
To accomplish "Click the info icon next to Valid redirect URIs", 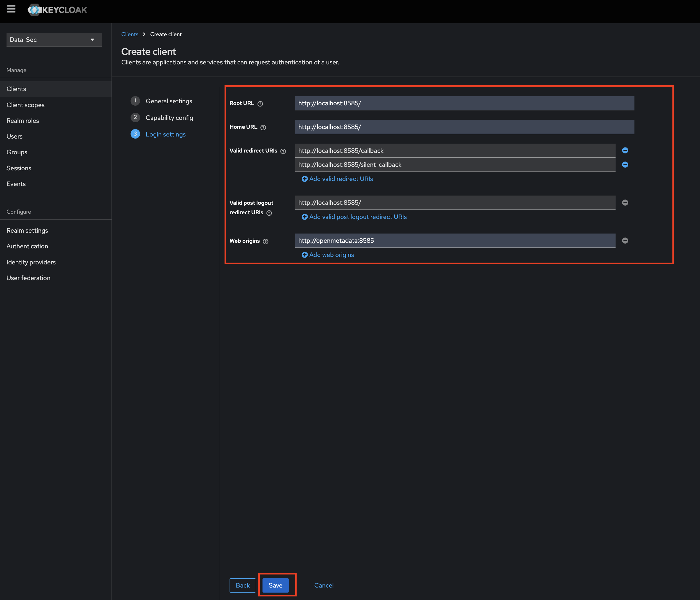I will [x=284, y=151].
